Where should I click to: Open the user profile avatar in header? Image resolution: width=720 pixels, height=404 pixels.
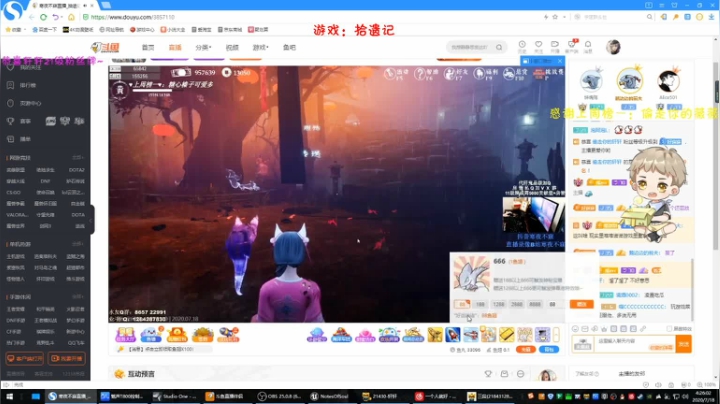coord(613,47)
